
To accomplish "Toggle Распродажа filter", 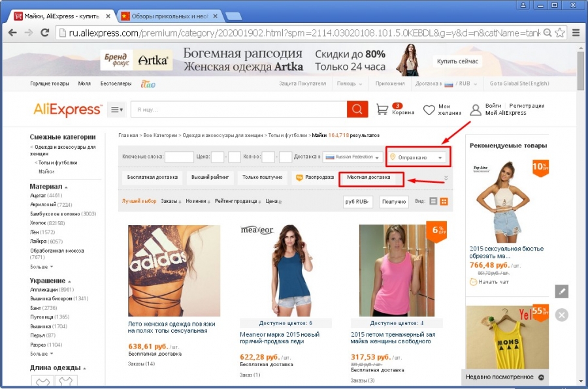I will pos(315,178).
